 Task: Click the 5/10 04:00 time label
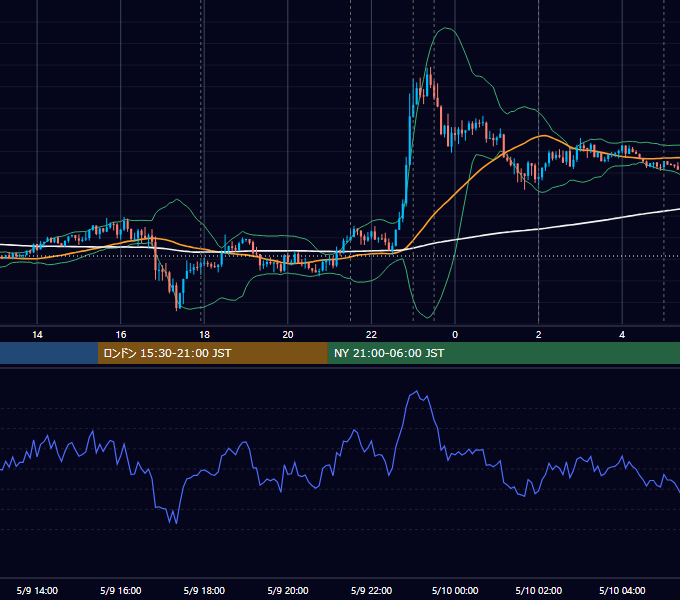(622, 590)
